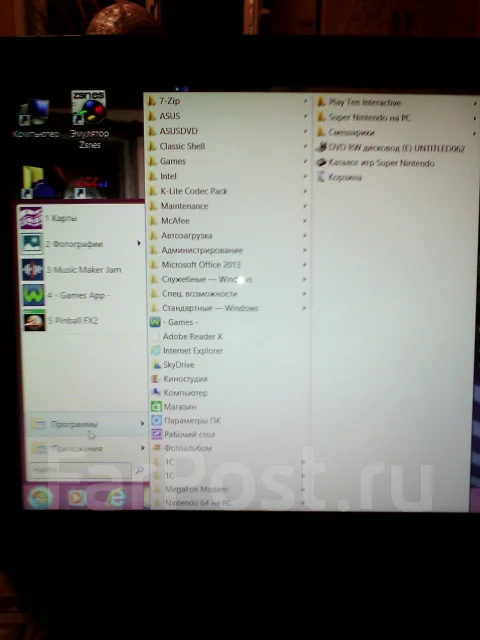Open Internet Explorer taskbar icon

(116, 498)
